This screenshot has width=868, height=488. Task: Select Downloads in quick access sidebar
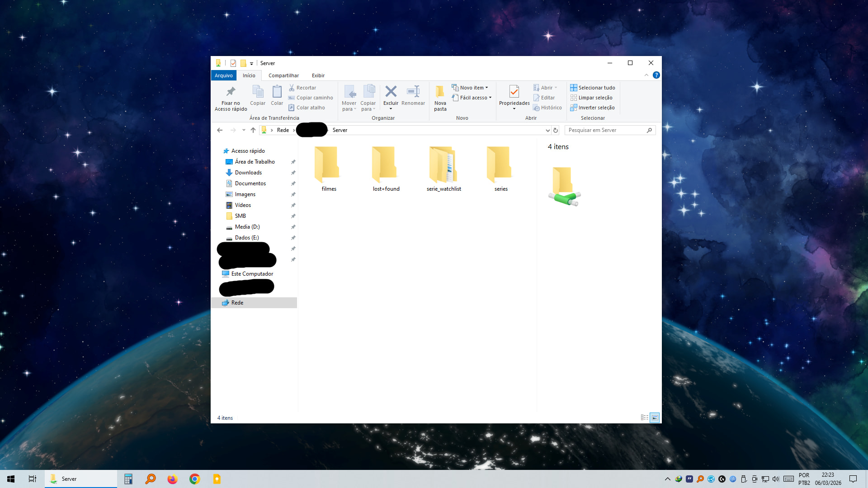248,173
